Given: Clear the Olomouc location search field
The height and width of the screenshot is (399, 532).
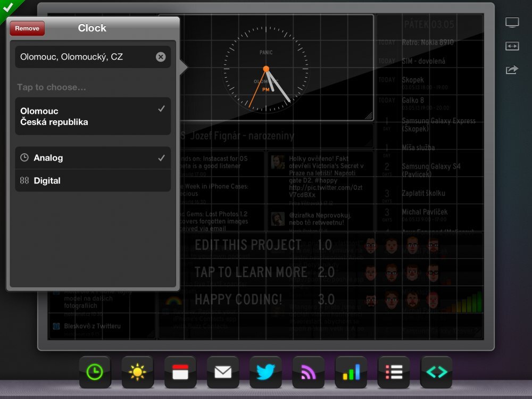Looking at the screenshot, I should click(x=161, y=57).
